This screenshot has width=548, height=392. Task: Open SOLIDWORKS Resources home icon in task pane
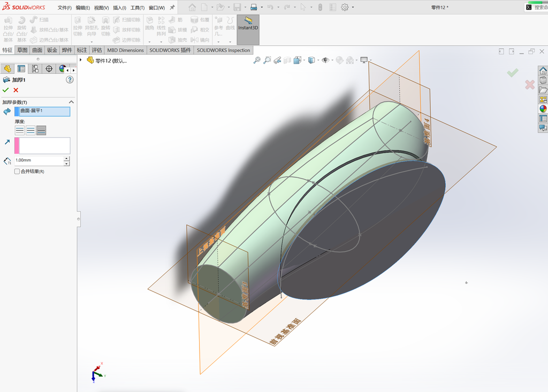[x=543, y=71]
